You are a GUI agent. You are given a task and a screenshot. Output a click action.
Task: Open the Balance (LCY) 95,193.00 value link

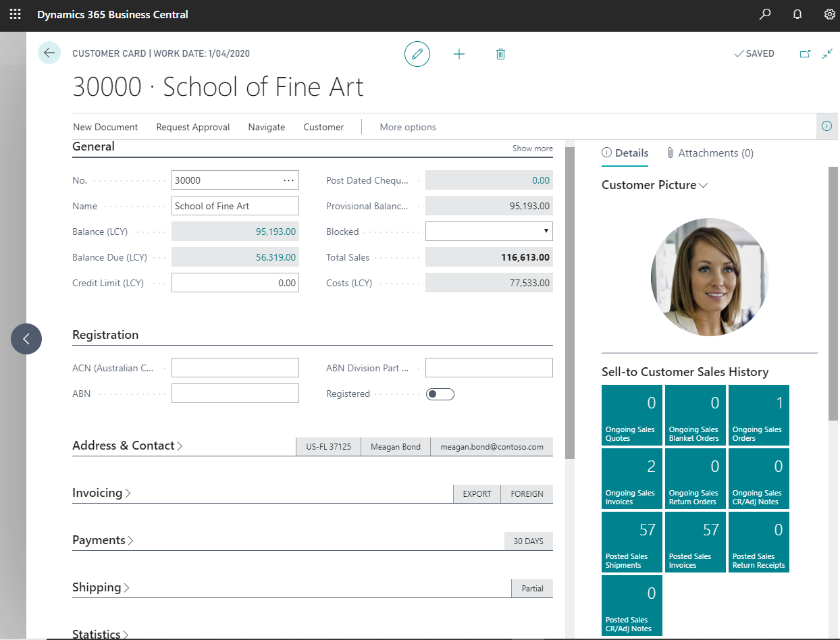(275, 232)
